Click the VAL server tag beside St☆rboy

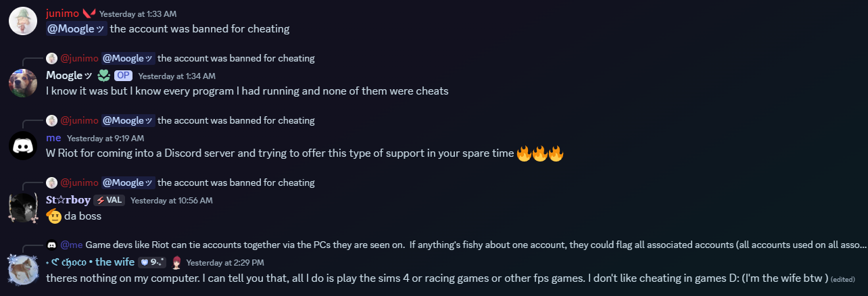pos(109,200)
